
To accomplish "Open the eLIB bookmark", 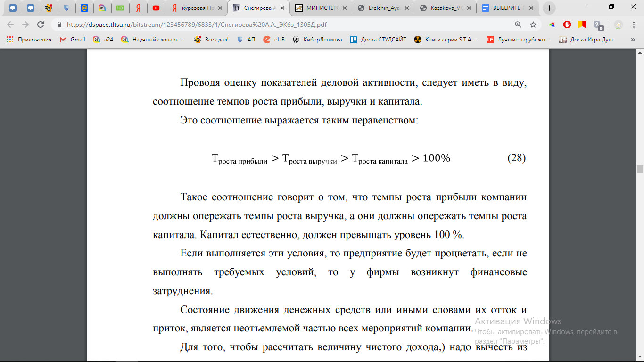I will click(x=274, y=40).
